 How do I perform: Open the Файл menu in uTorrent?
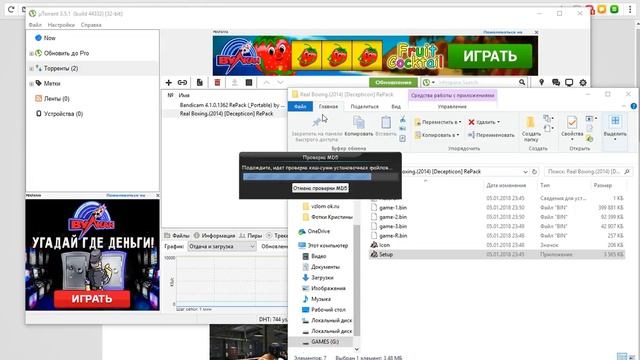[x=35, y=25]
